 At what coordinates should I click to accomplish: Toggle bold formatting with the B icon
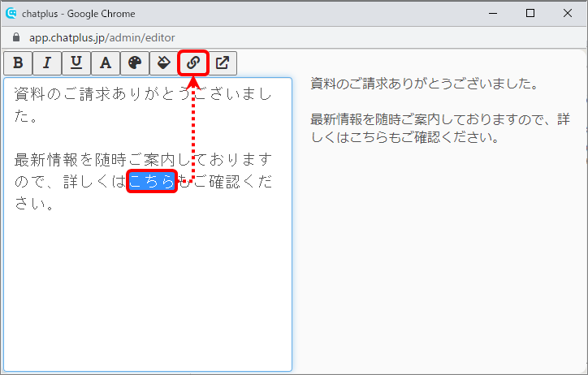(18, 63)
